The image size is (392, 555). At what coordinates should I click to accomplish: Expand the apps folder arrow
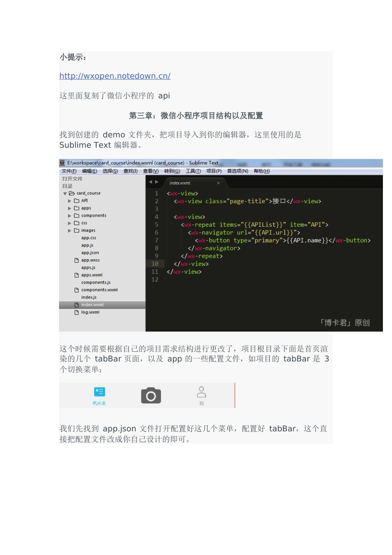tap(70, 209)
